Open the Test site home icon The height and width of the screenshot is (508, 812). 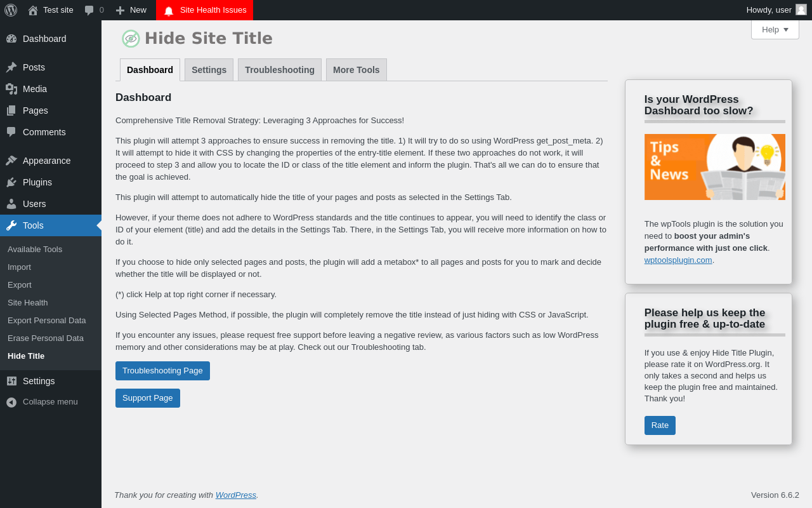[33, 10]
